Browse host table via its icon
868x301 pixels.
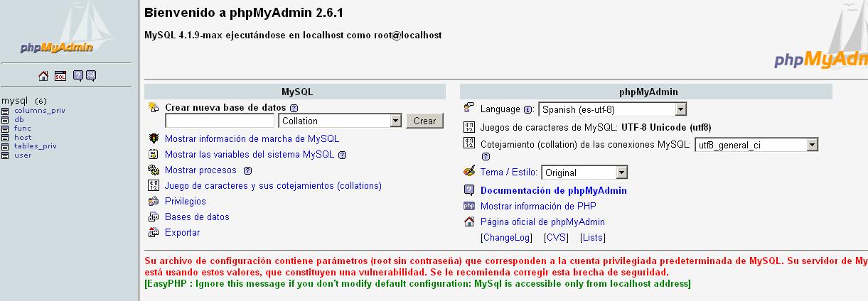pos(6,138)
